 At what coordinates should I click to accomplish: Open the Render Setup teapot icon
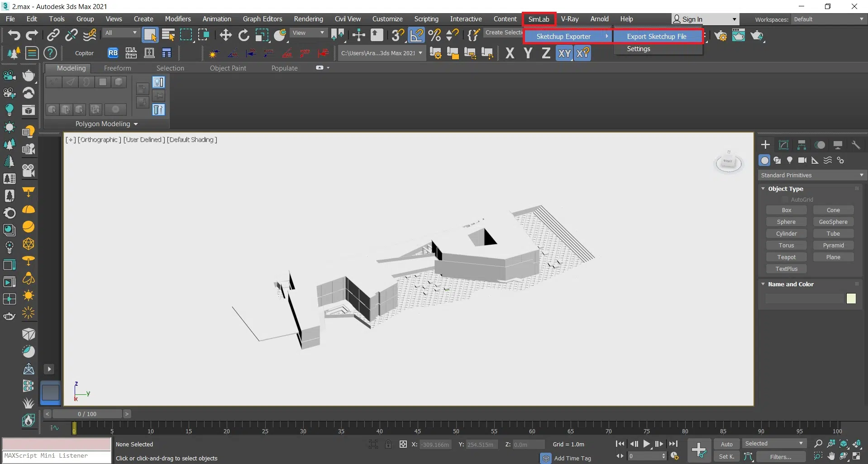coord(721,36)
